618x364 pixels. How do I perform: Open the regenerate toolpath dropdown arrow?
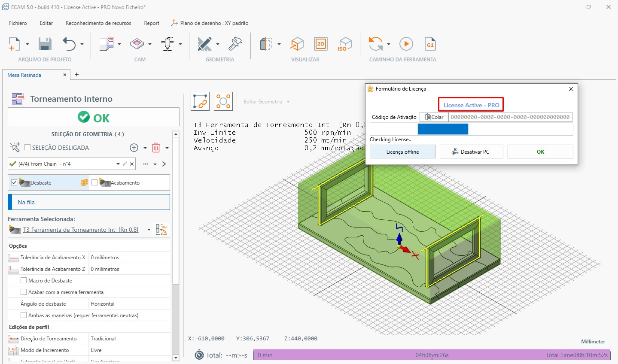(389, 44)
